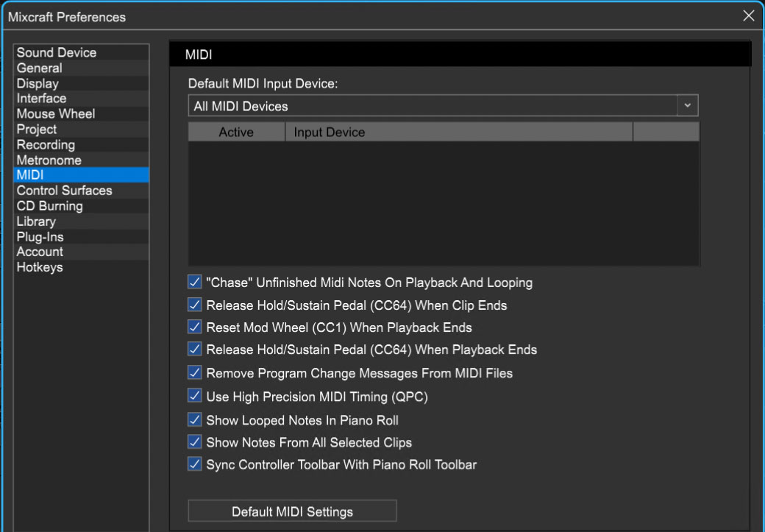Open Control Surfaces settings
The image size is (765, 532).
(x=81, y=191)
